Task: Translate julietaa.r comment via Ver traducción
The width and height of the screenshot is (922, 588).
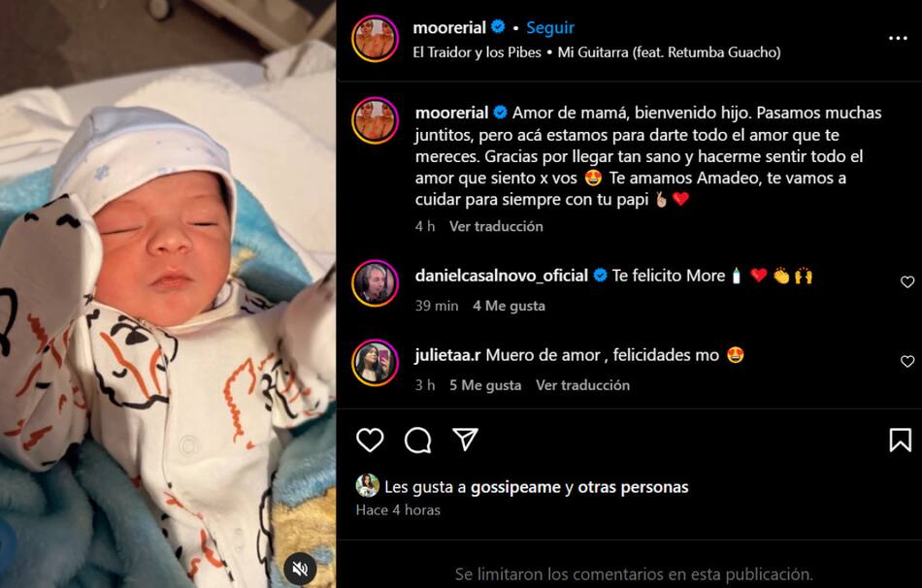Action: pos(582,385)
